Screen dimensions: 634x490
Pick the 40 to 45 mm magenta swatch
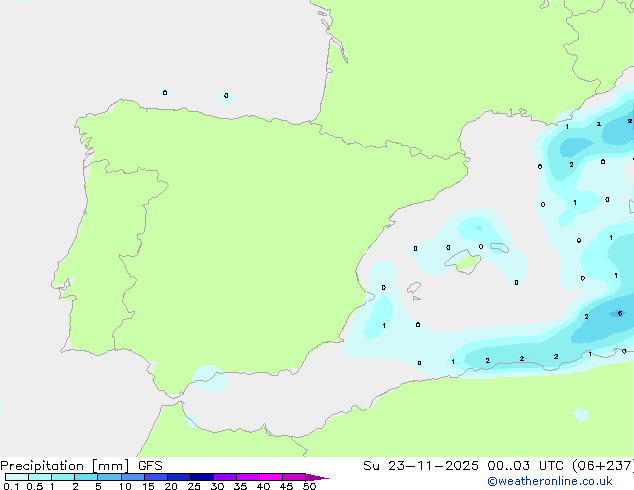tap(271, 477)
